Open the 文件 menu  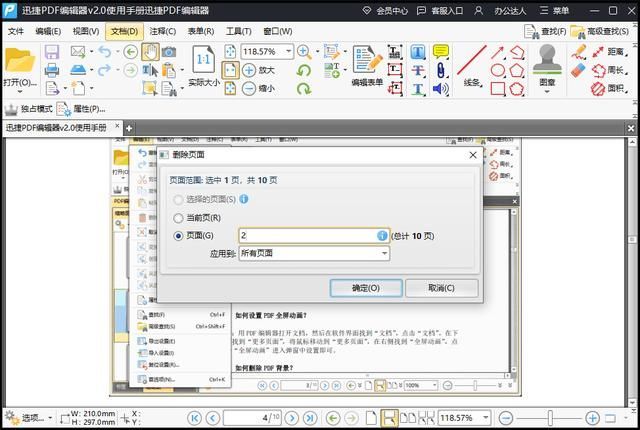(x=16, y=31)
